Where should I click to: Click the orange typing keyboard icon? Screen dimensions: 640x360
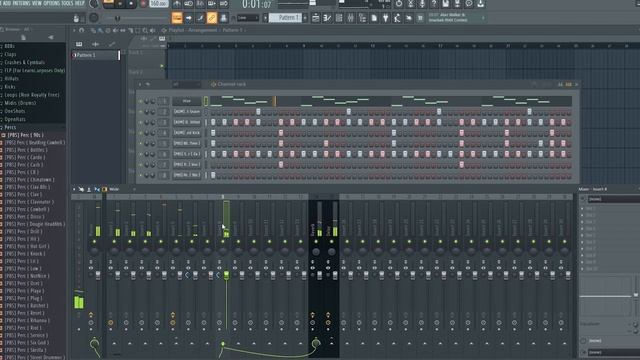coord(177,18)
